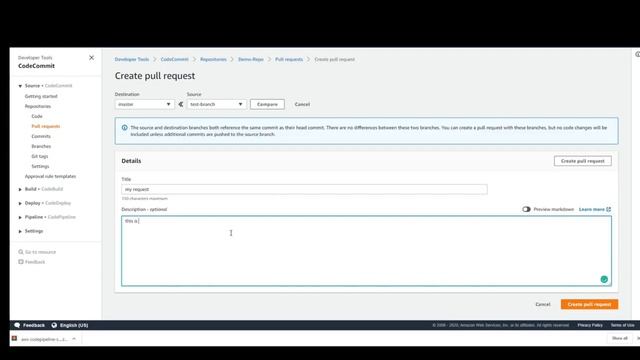Click inside the Description text area

(x=366, y=251)
